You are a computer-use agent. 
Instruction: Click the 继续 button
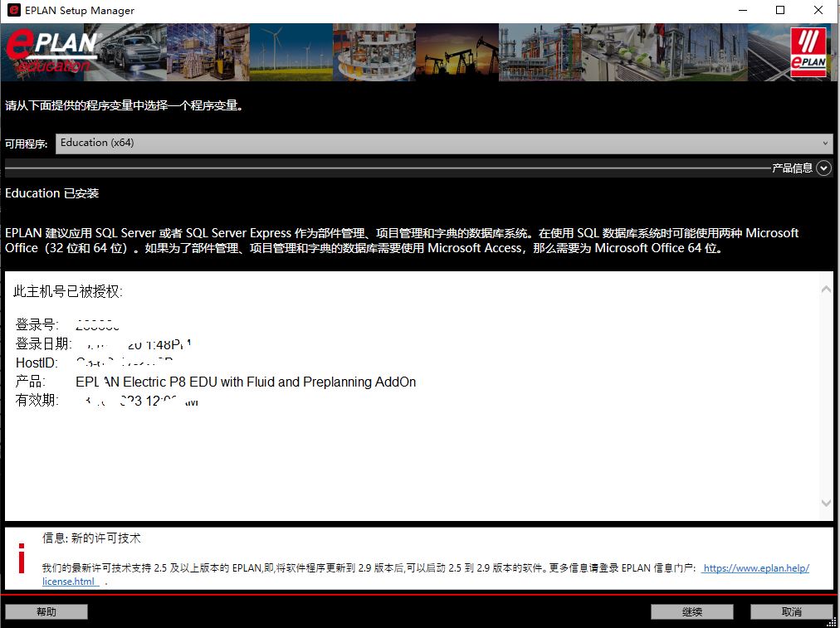pos(691,612)
